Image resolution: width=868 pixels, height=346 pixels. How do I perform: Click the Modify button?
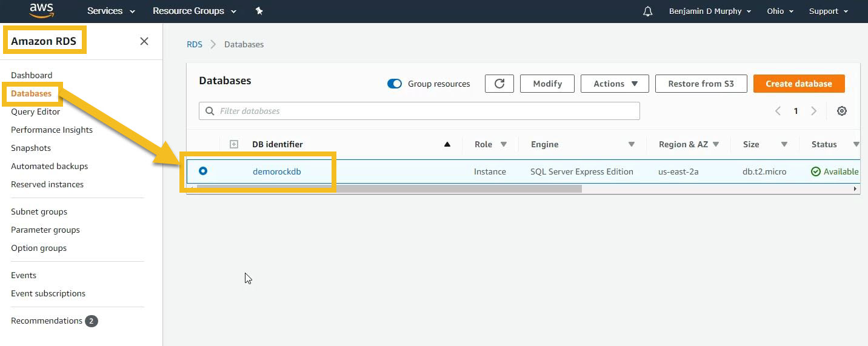click(x=547, y=84)
